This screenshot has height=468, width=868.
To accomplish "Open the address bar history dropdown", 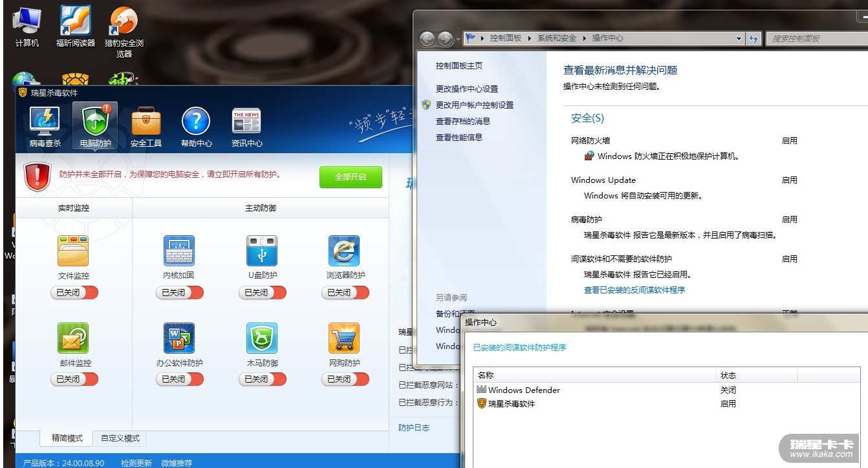I will click(739, 39).
